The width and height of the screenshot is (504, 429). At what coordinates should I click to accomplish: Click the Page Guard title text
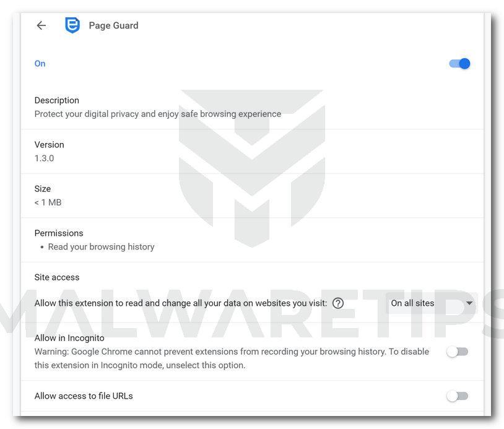[113, 25]
